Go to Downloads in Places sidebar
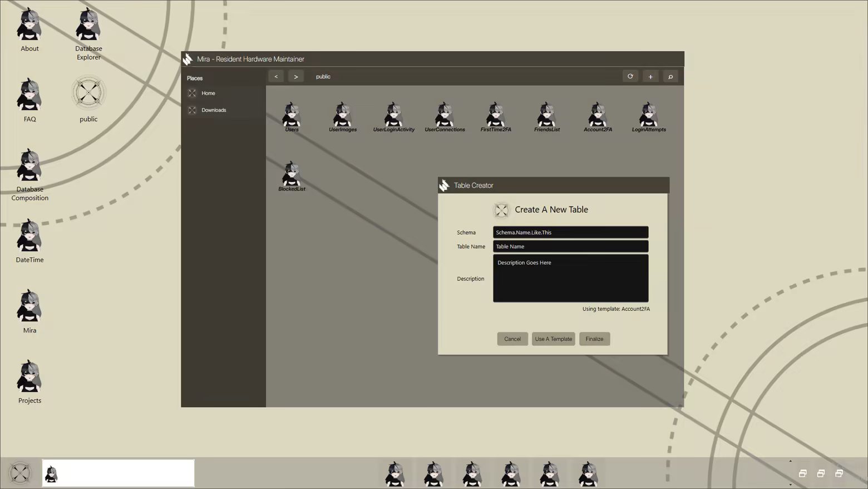Image resolution: width=868 pixels, height=489 pixels. pos(214,110)
